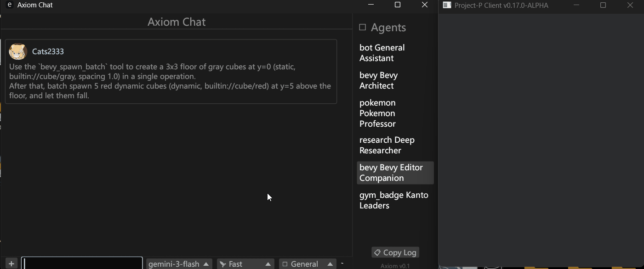Close the Project-P Client window
This screenshot has width=644, height=269.
pyautogui.click(x=630, y=6)
